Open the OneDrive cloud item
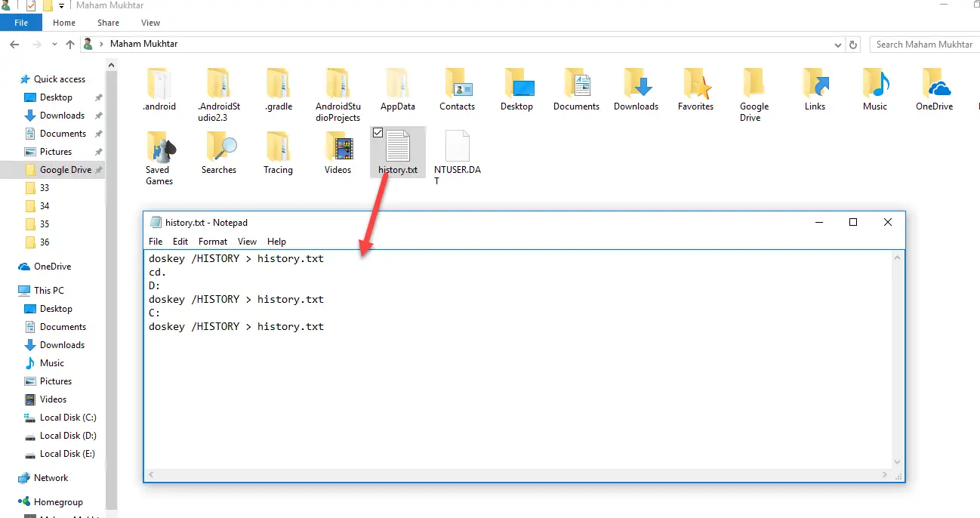The width and height of the screenshot is (980, 518). click(934, 87)
